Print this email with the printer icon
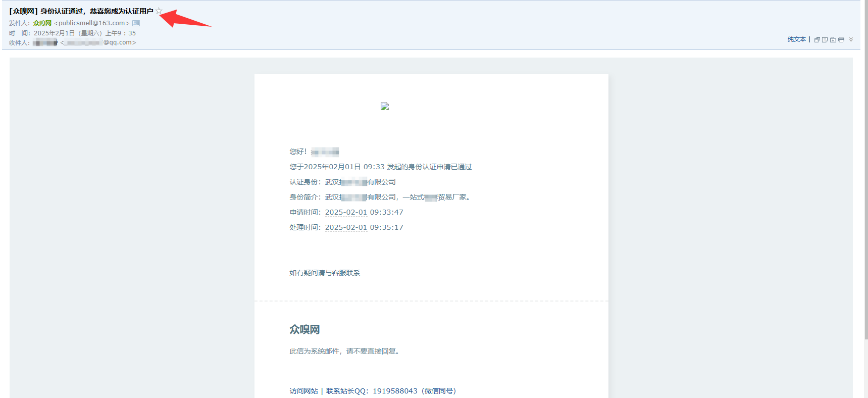 (x=841, y=39)
